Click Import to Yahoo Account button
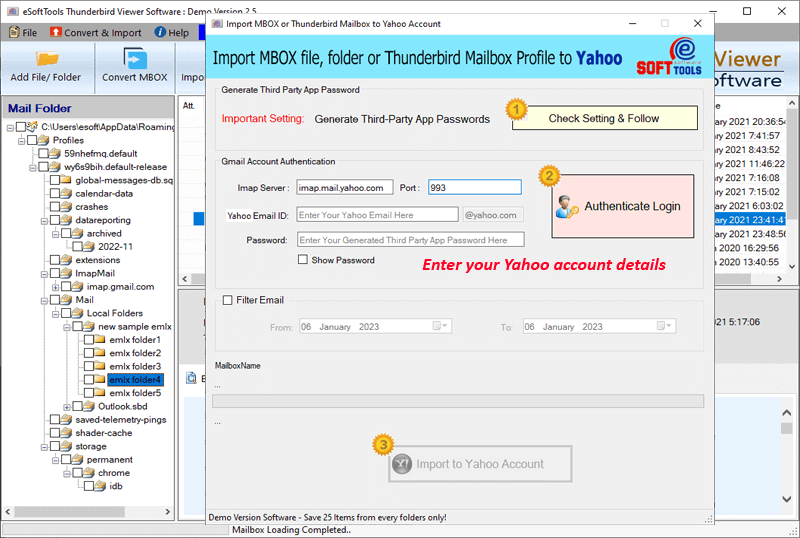The width and height of the screenshot is (800, 538). tap(480, 464)
